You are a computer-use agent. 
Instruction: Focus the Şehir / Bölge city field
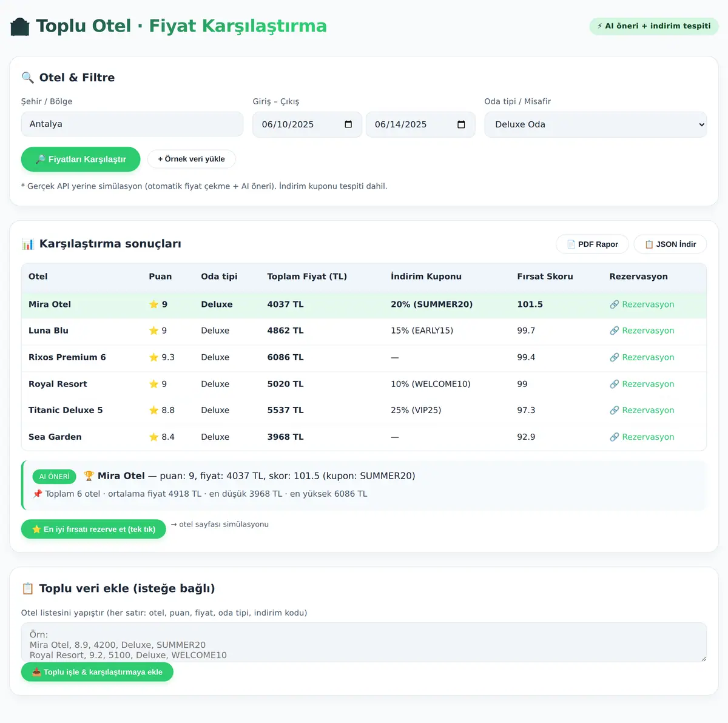click(x=132, y=124)
